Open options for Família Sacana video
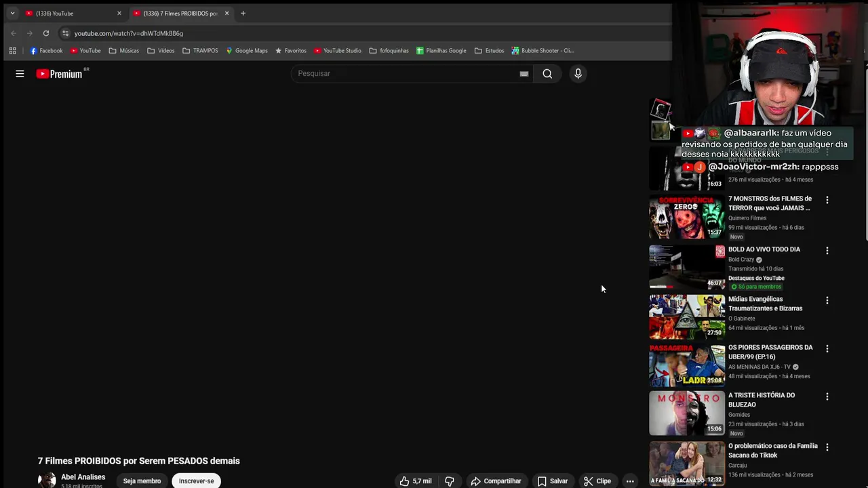868x488 pixels. 827,447
